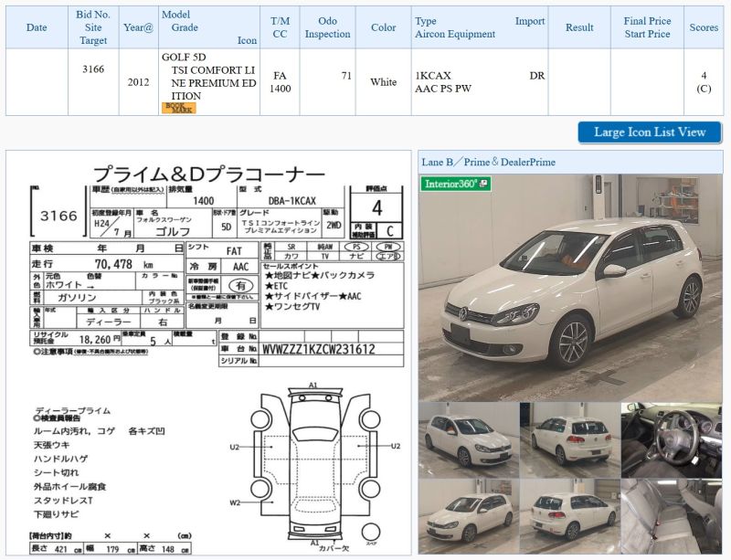Open the steering wheel interior thumbnail
The width and height of the screenshot is (731, 560).
pyautogui.click(x=672, y=440)
